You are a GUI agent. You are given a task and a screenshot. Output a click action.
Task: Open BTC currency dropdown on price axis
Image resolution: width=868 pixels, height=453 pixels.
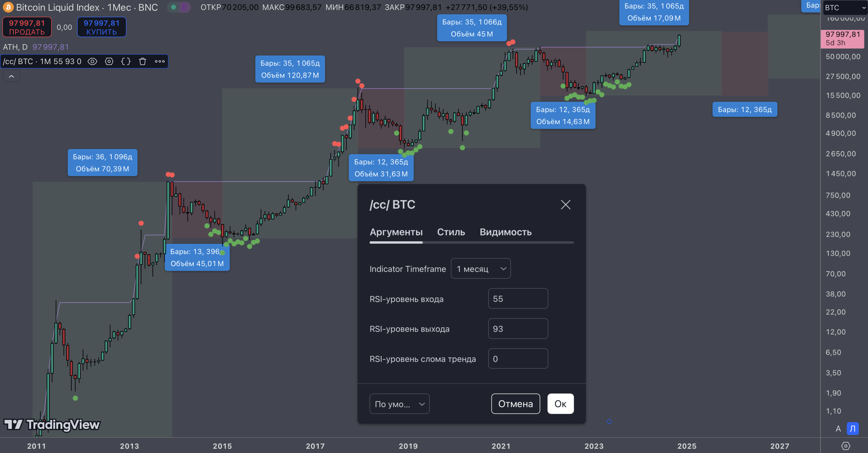tap(845, 7)
